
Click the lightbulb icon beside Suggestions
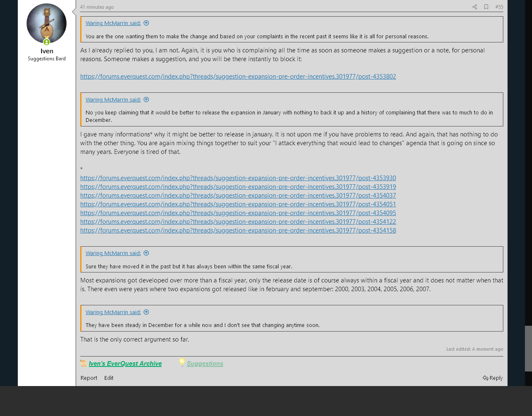coord(182,362)
